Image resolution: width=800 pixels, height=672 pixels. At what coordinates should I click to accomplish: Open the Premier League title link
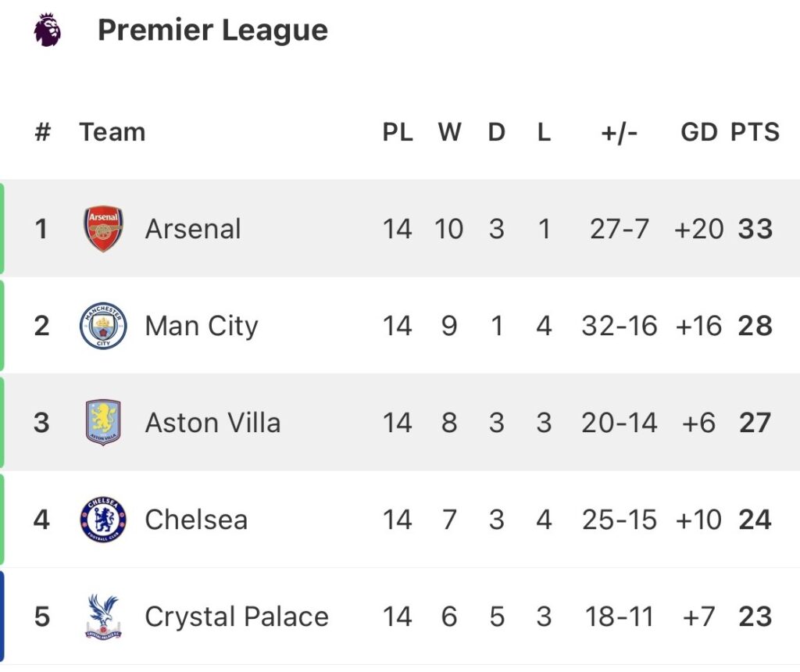point(212,30)
